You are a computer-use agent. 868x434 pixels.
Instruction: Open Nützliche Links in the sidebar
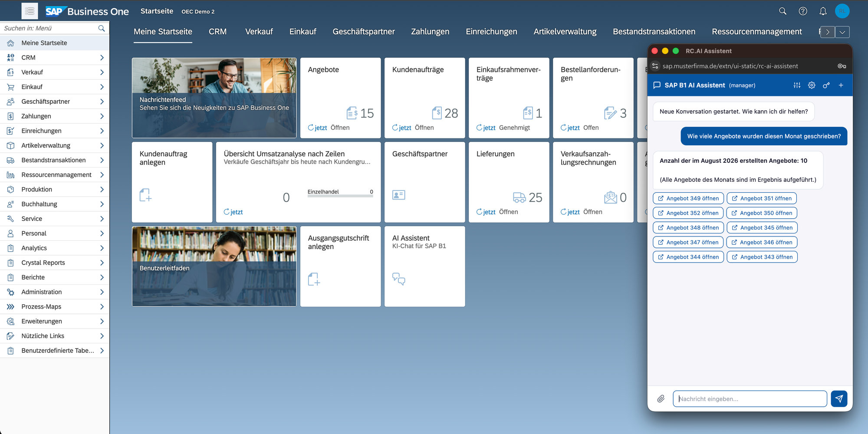[55, 336]
